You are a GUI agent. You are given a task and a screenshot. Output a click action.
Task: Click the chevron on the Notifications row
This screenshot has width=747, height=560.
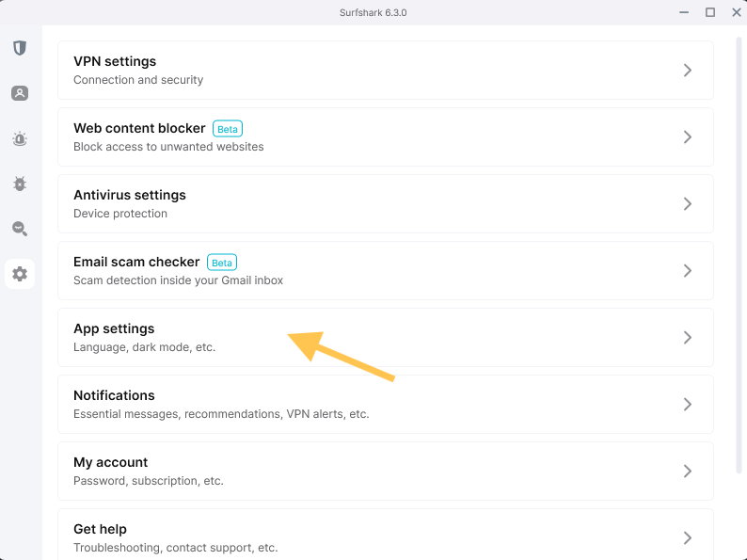coord(688,404)
